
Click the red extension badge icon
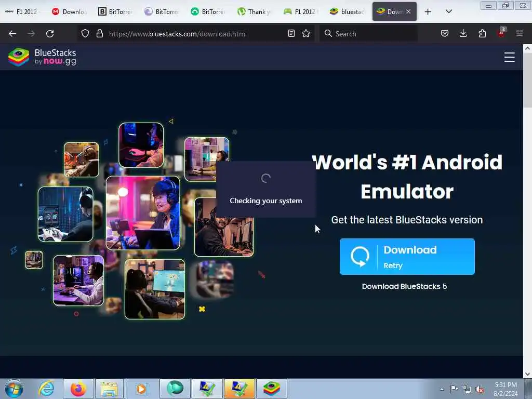click(501, 33)
